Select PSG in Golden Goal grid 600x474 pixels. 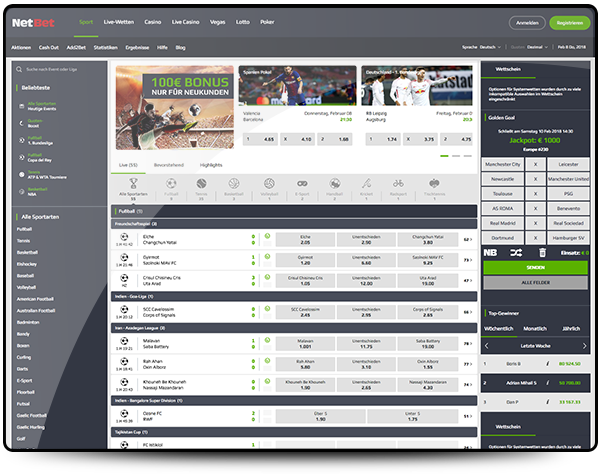pos(568,194)
